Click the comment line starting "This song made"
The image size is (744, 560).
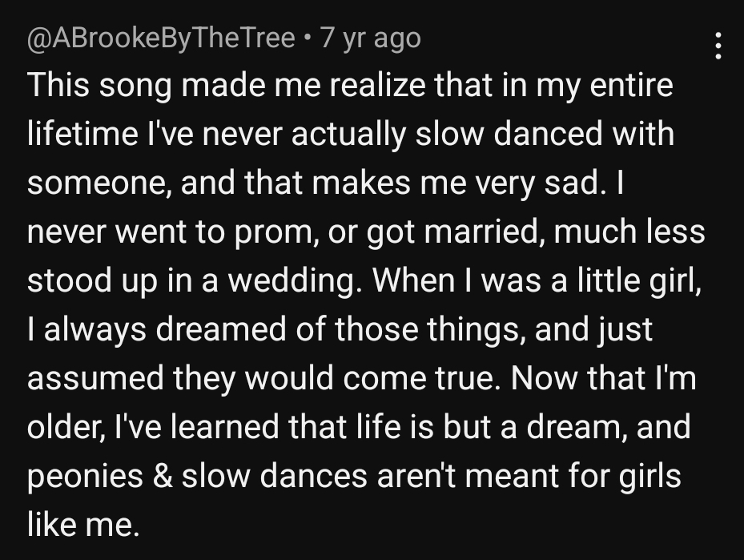350,86
